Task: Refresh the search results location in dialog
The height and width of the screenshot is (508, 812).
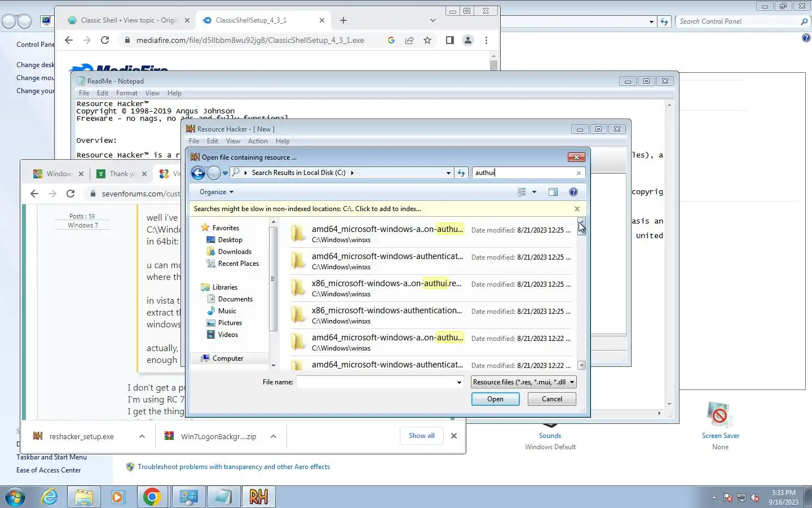Action: pyautogui.click(x=461, y=173)
